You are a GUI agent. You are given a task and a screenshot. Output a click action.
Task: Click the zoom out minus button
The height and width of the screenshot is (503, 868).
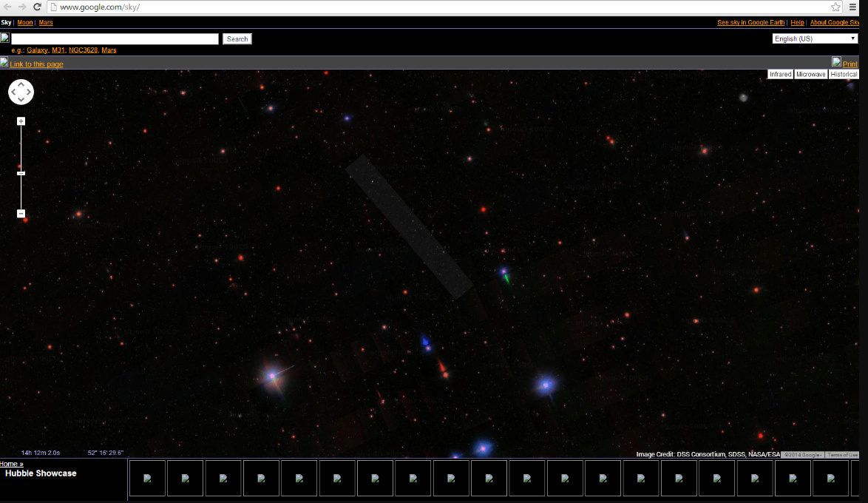tap(21, 214)
